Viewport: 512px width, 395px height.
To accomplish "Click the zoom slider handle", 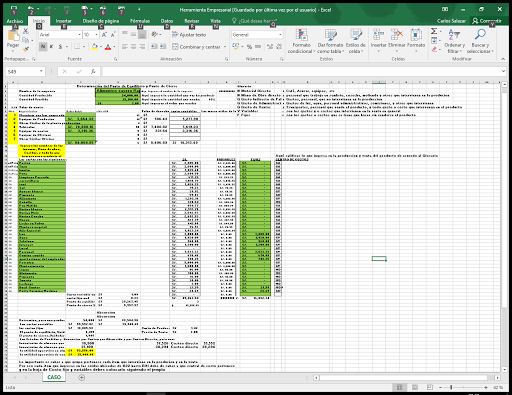I will click(x=451, y=387).
